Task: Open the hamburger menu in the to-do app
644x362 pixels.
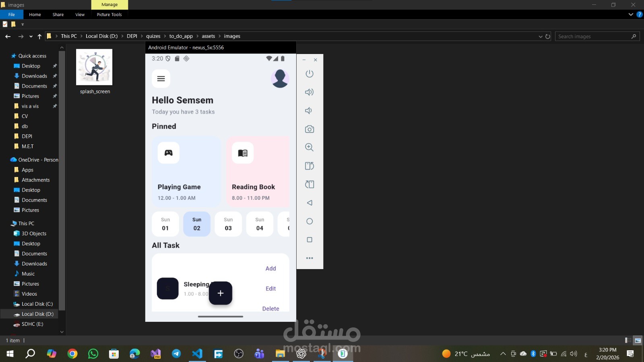Action: (x=161, y=78)
